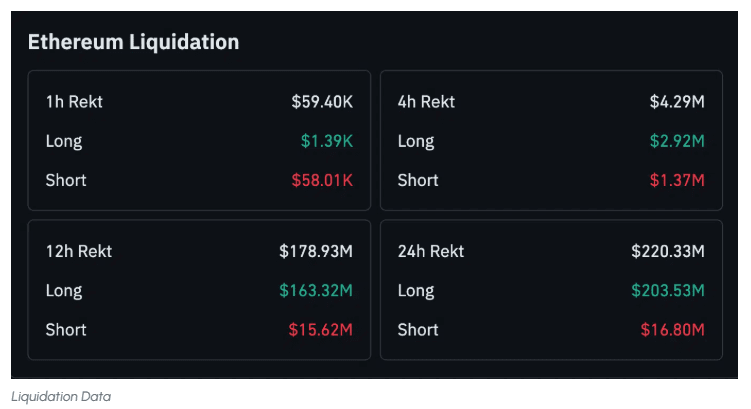Select the 24h Rekt label
Screen dimensions: 751x409
pyautogui.click(x=431, y=251)
